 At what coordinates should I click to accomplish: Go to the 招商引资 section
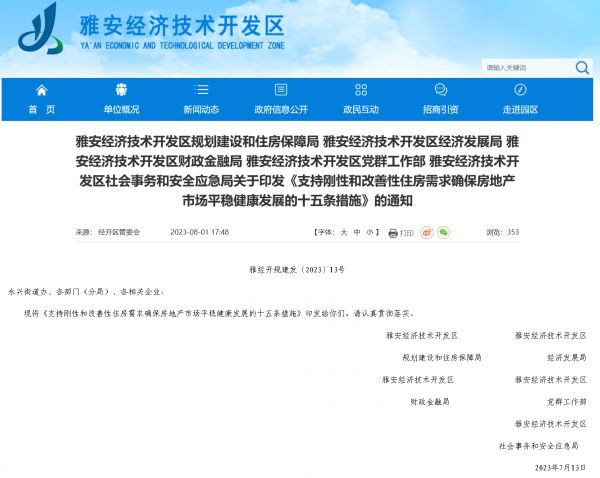click(441, 110)
